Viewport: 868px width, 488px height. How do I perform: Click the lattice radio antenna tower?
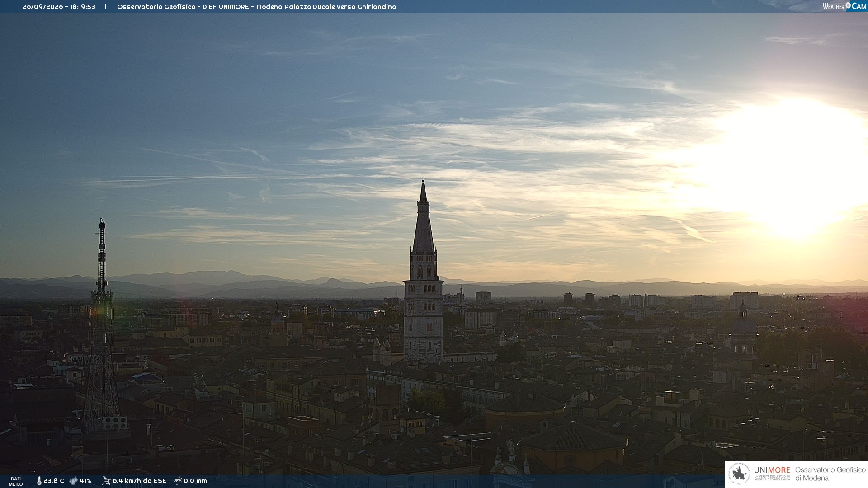[x=102, y=325]
